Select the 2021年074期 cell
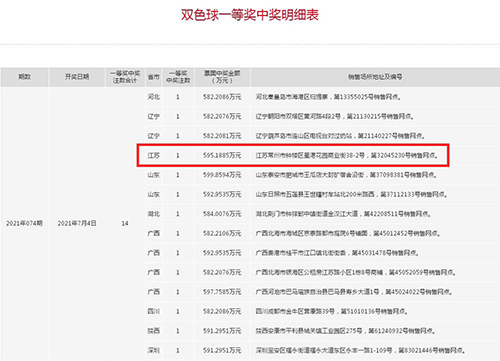The image size is (500, 361). [24, 223]
